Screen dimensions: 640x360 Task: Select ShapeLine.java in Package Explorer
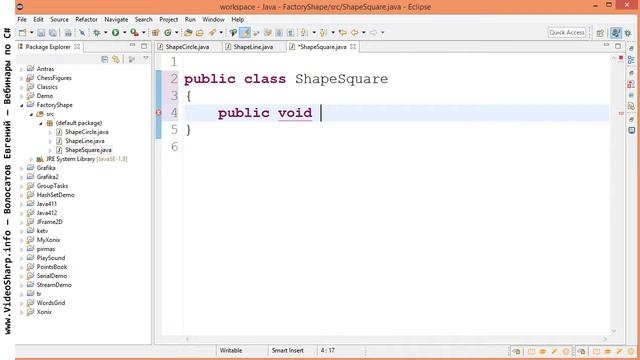pos(84,141)
